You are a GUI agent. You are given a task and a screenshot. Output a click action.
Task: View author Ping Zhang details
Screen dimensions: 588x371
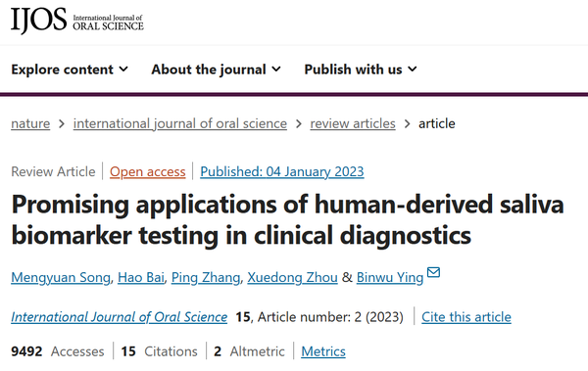206,278
